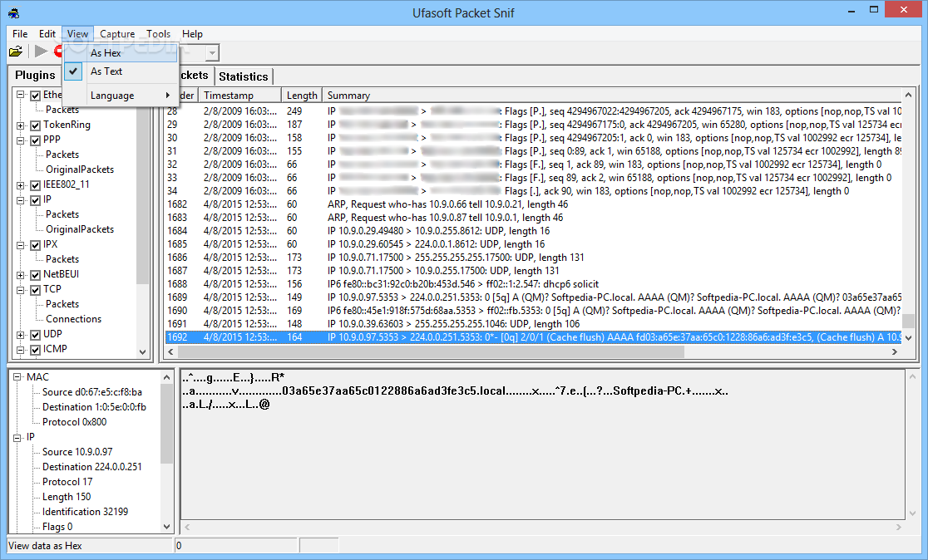Choose As Text in the View menu
Image resolution: width=928 pixels, height=560 pixels.
coord(121,71)
